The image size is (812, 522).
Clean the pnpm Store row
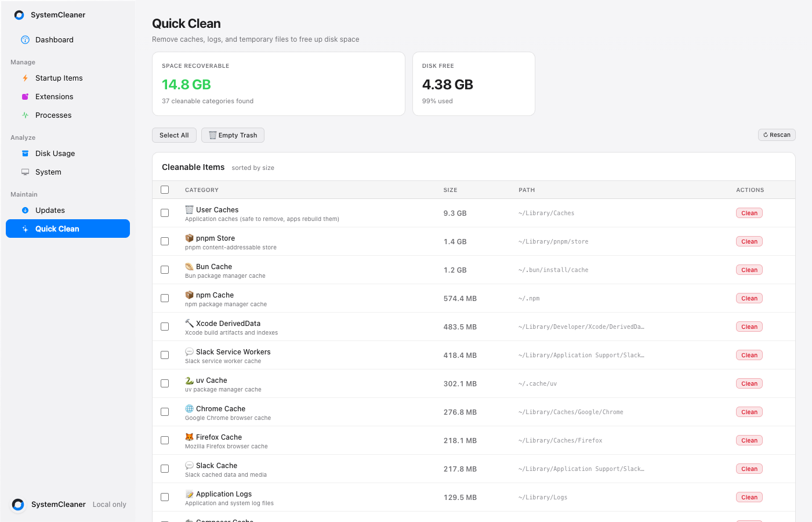pyautogui.click(x=749, y=241)
